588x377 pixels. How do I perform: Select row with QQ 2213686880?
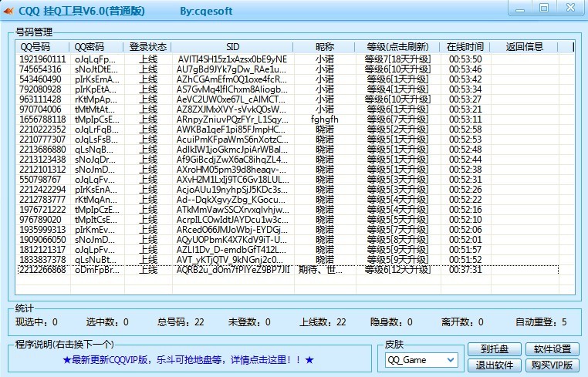[288, 150]
